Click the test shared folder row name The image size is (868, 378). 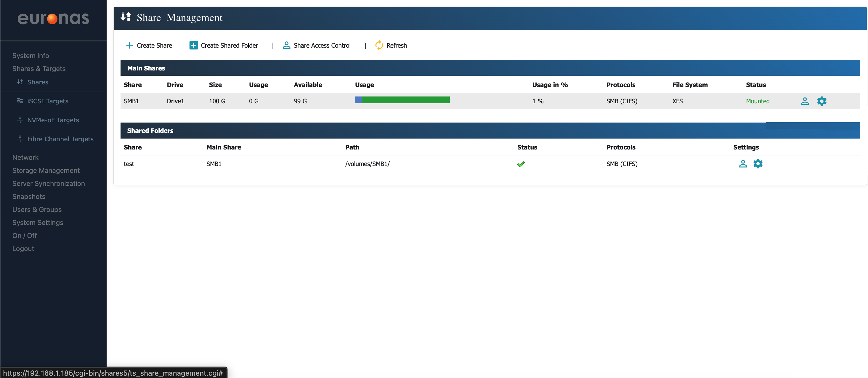[x=129, y=164]
